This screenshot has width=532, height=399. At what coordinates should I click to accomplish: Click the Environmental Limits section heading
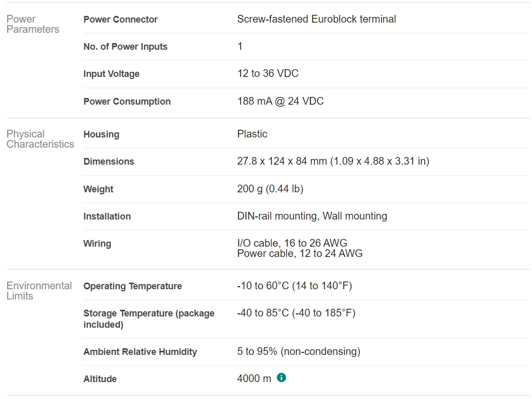pyautogui.click(x=39, y=291)
